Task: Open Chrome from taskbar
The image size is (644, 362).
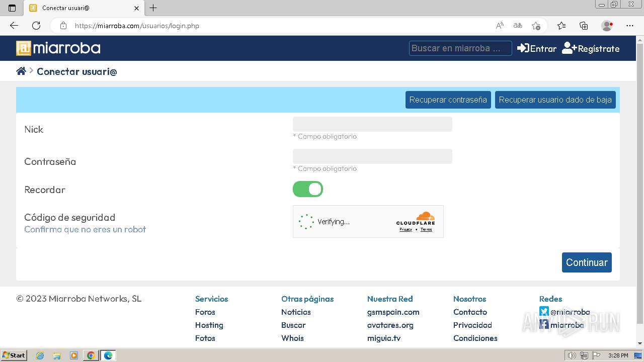Action: point(91,355)
